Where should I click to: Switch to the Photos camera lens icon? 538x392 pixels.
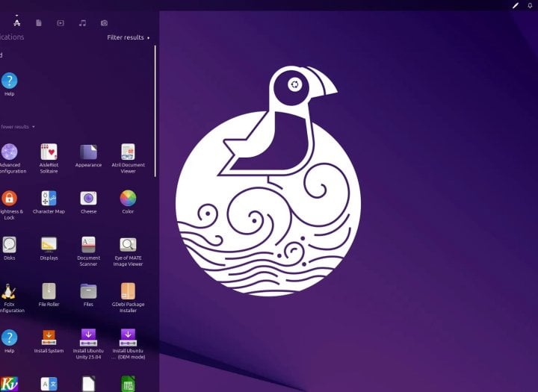(x=104, y=23)
